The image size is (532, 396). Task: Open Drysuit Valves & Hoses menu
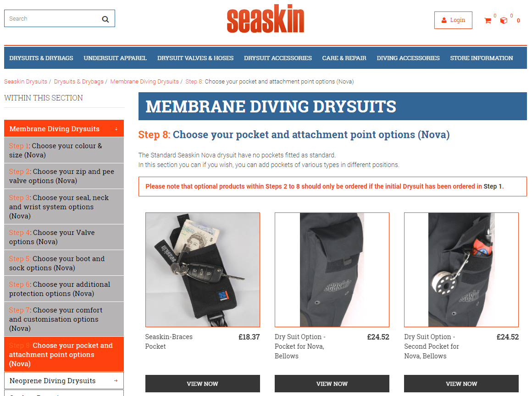click(195, 58)
